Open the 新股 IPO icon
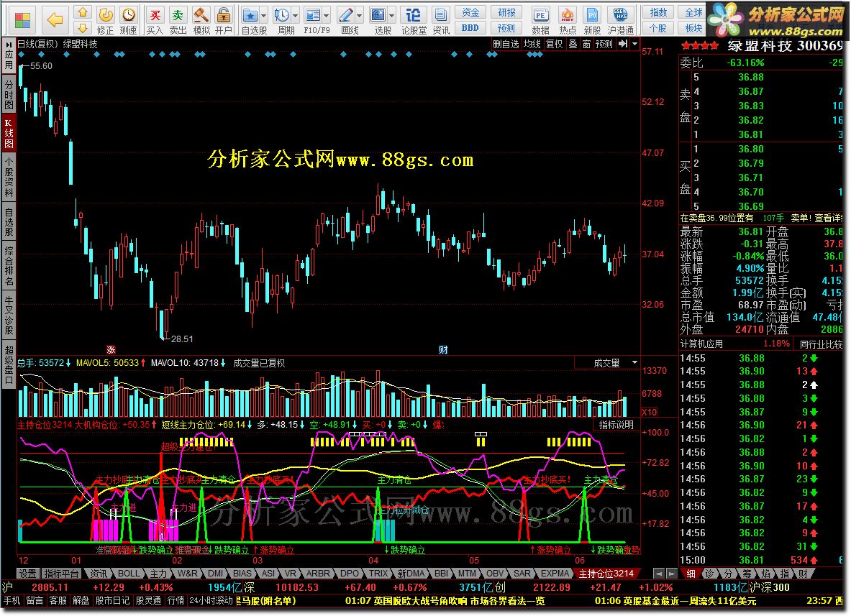Screen dimensions: 851x616 coord(592,15)
